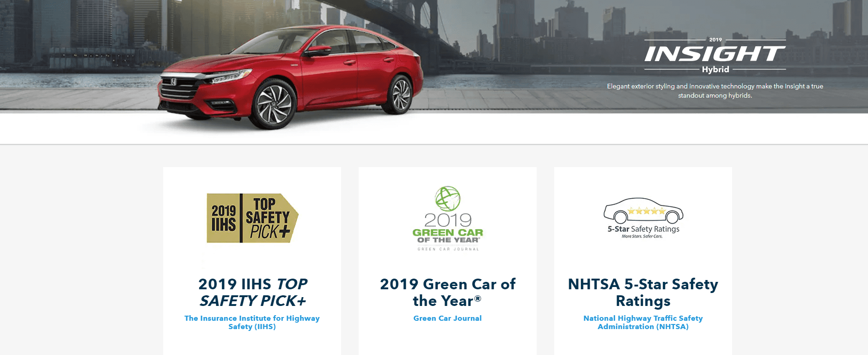Click the 'More Stars. Safer Cars.' tagline

(642, 237)
